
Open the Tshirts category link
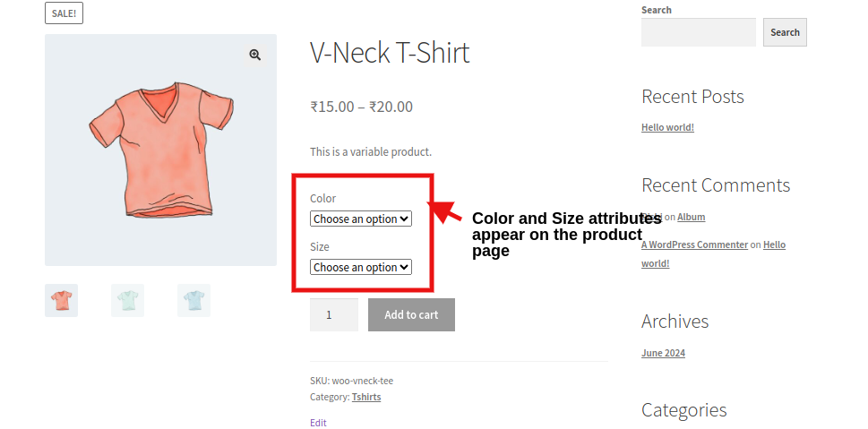365,397
